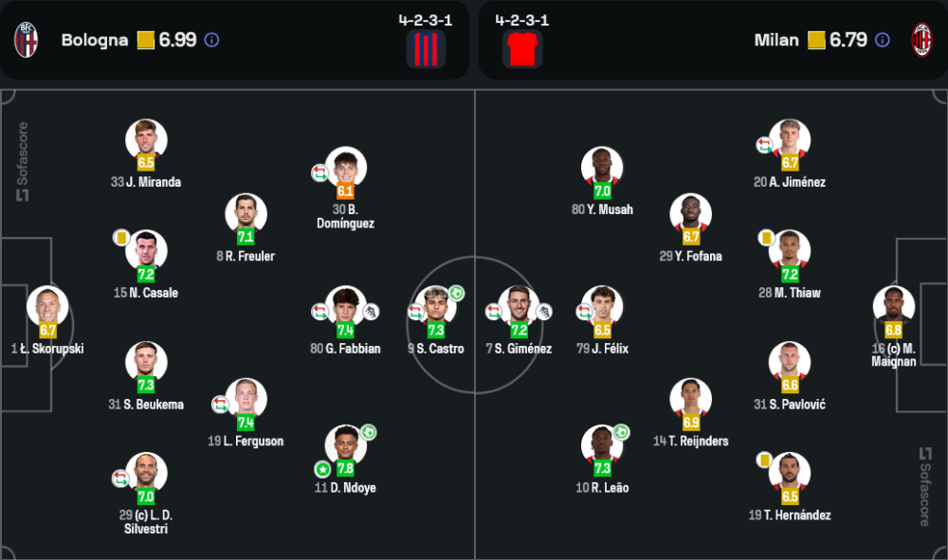Image resolution: width=948 pixels, height=560 pixels.
Task: Open the Bologna club crest
Action: coord(26,40)
